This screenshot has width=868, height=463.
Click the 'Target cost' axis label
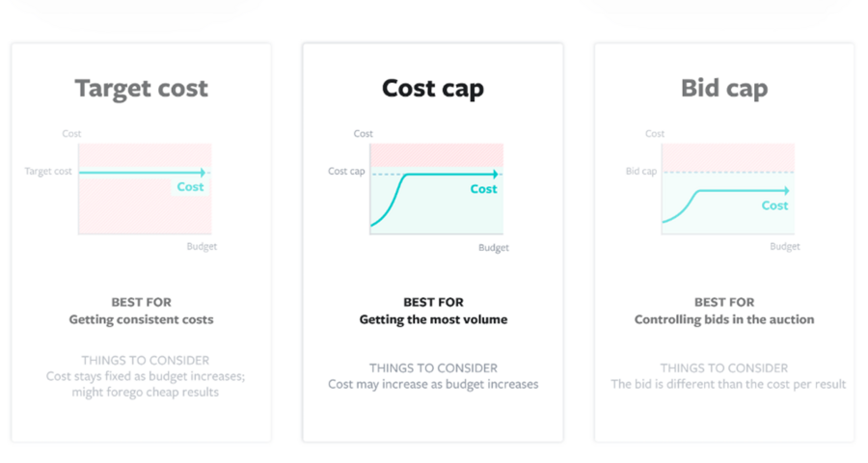(48, 171)
